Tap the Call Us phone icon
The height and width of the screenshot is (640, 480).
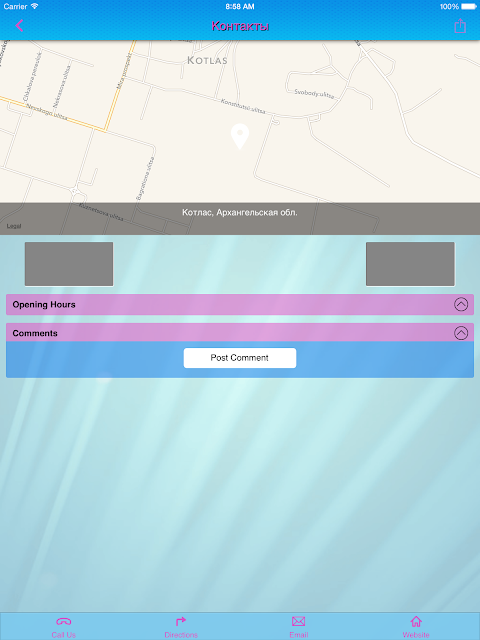64,621
